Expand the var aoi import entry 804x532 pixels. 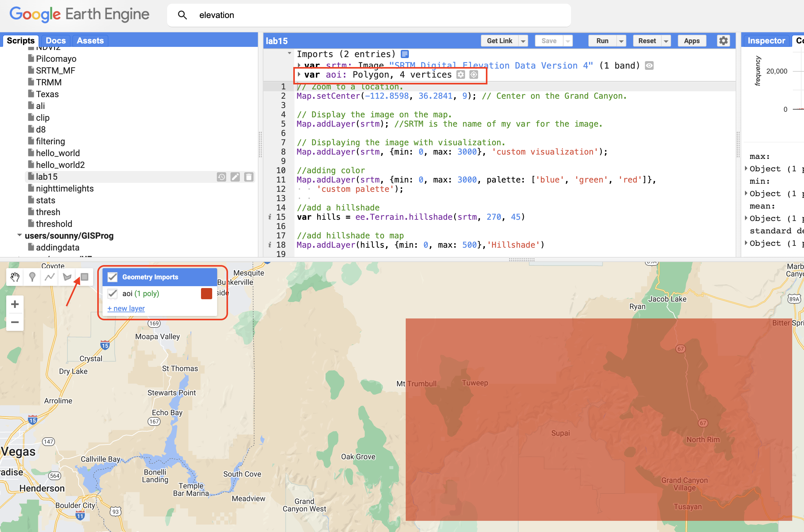point(299,74)
